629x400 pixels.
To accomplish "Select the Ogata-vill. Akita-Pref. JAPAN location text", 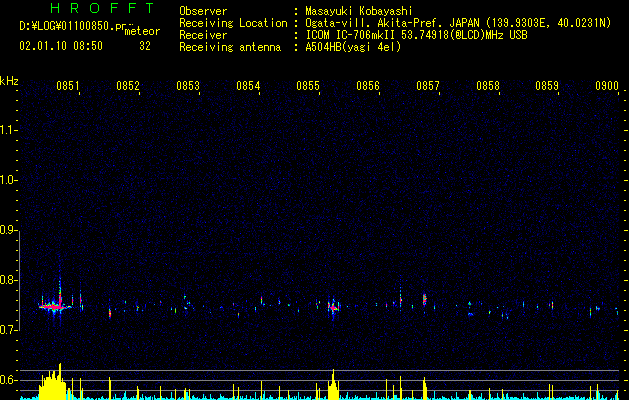I will (392, 23).
